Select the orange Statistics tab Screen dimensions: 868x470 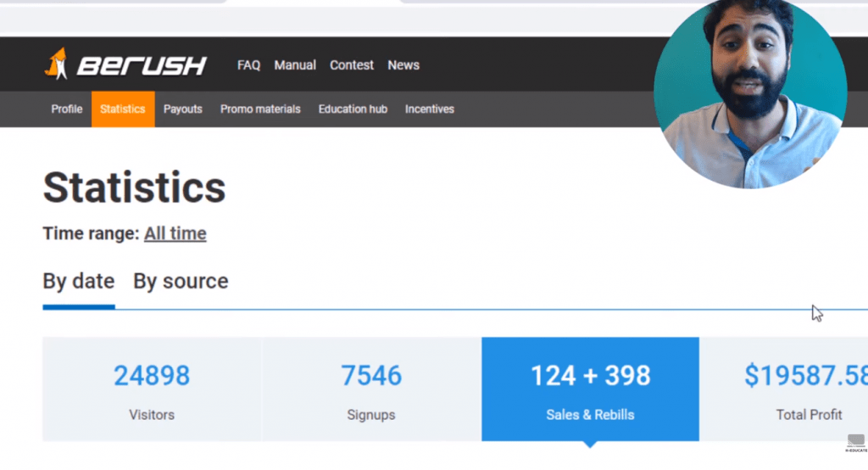[123, 109]
